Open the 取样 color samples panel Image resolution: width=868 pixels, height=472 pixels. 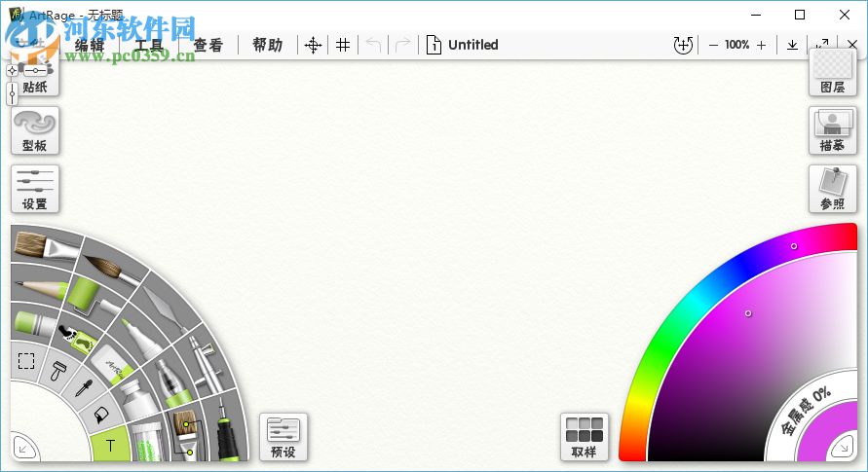[584, 437]
